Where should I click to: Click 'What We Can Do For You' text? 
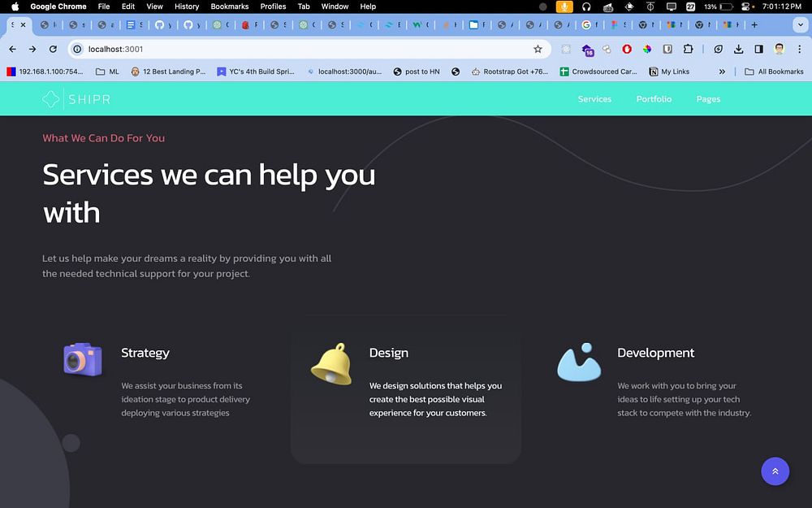pos(104,138)
